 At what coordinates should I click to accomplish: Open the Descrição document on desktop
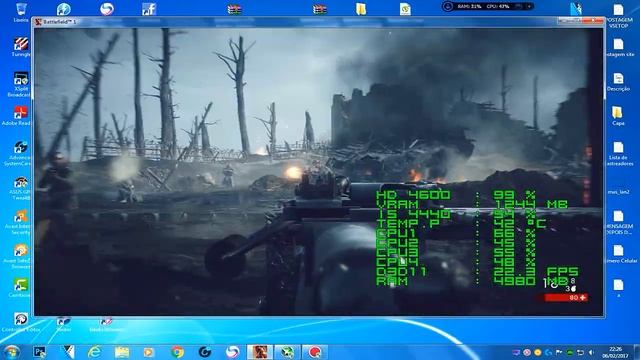[618, 82]
